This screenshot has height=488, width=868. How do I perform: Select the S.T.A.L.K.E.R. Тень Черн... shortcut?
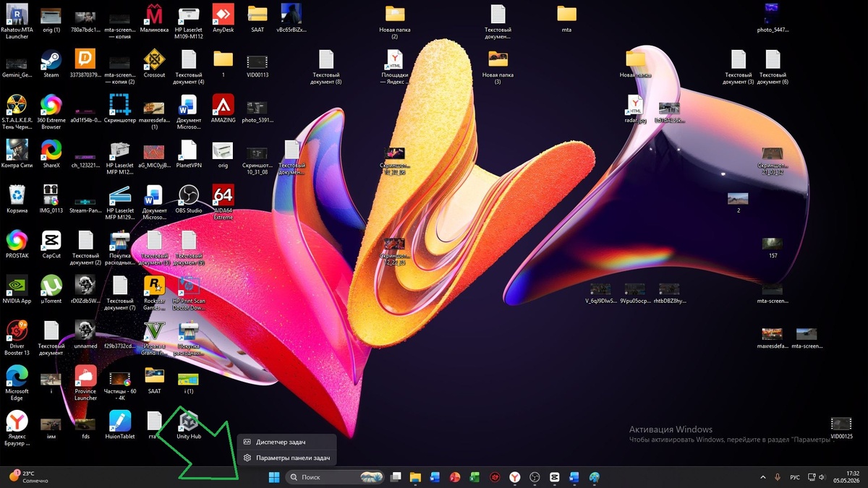pos(17,112)
